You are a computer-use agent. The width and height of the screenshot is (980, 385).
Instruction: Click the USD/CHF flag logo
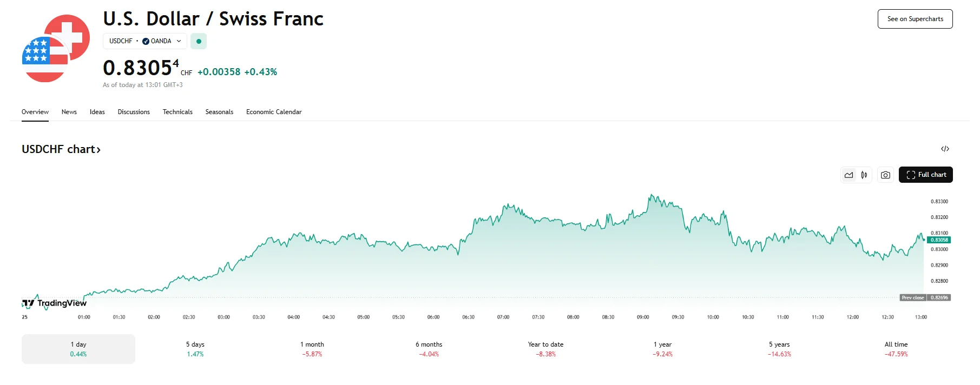pos(56,49)
